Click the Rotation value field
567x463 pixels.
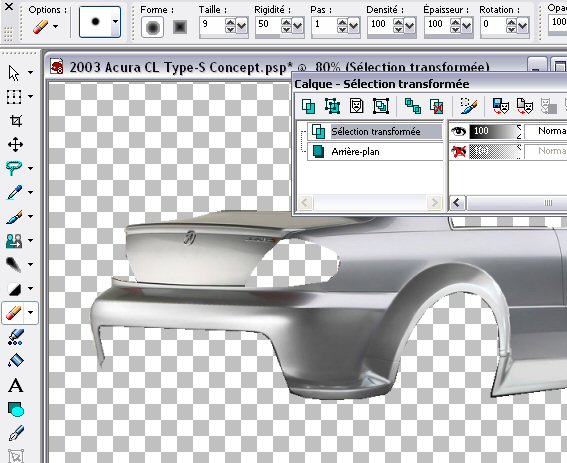pos(493,25)
